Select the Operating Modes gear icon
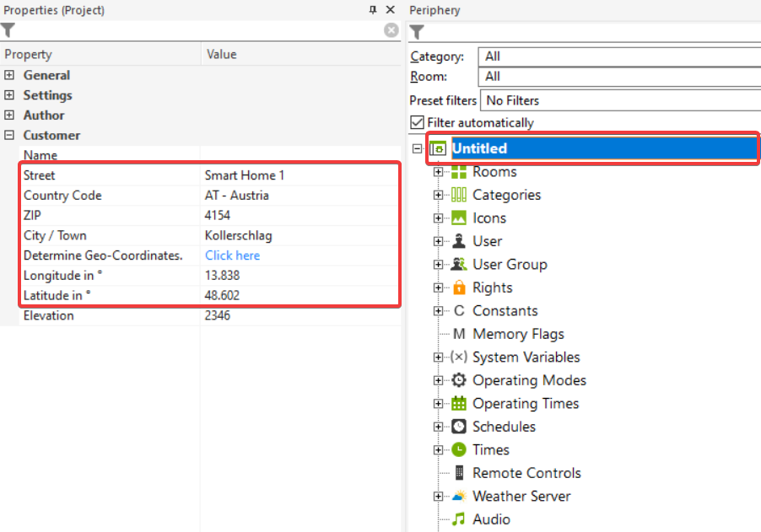Image resolution: width=761 pixels, height=532 pixels. tap(459, 380)
